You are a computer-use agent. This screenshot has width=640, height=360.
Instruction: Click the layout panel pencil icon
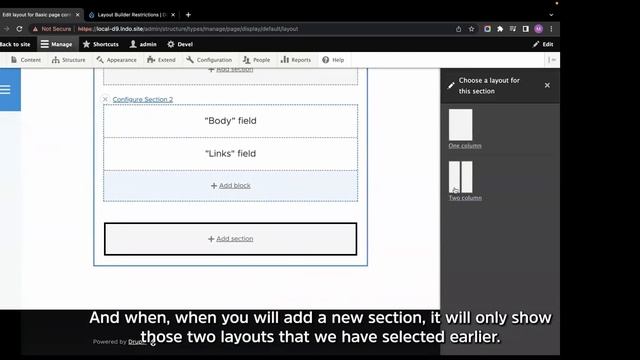click(451, 86)
